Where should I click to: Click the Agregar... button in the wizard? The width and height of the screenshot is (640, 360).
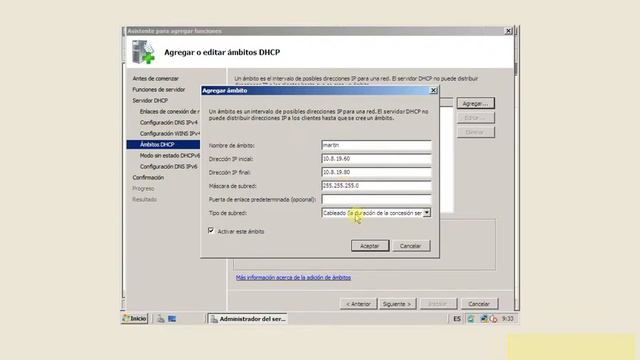pos(476,103)
